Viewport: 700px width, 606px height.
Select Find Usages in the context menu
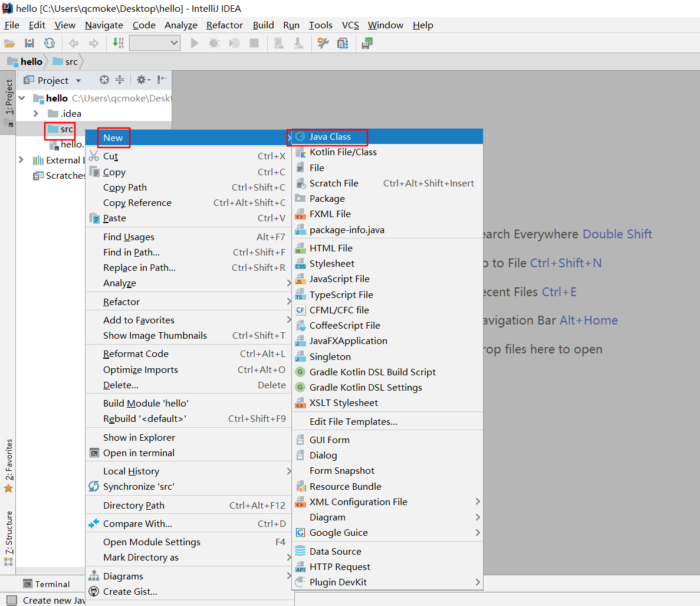tap(189, 237)
